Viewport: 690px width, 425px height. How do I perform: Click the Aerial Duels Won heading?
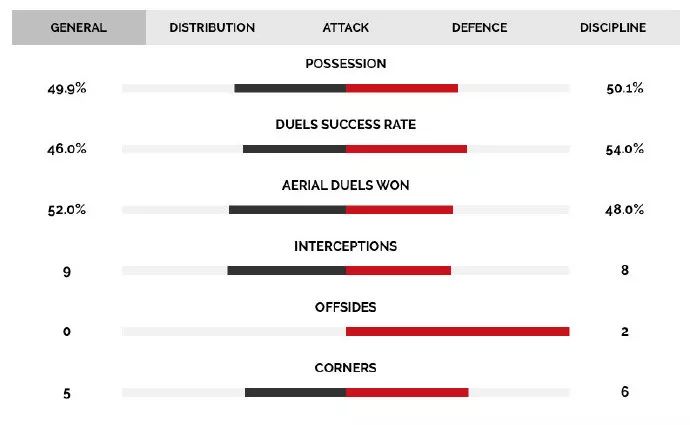click(x=345, y=186)
